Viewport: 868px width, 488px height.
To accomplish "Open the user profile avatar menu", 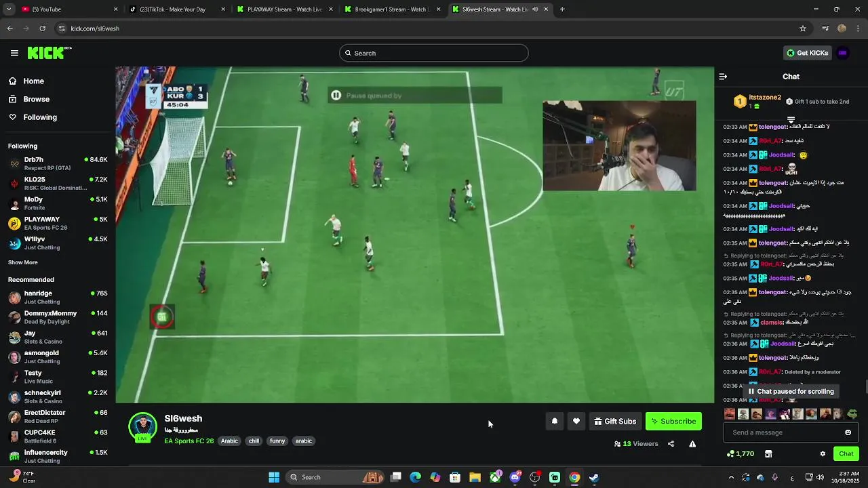I will tap(843, 53).
